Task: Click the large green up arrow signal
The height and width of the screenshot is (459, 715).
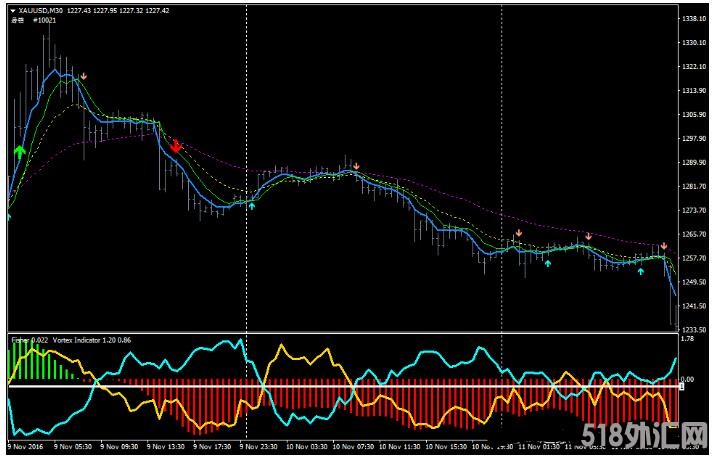Action: tap(19, 151)
